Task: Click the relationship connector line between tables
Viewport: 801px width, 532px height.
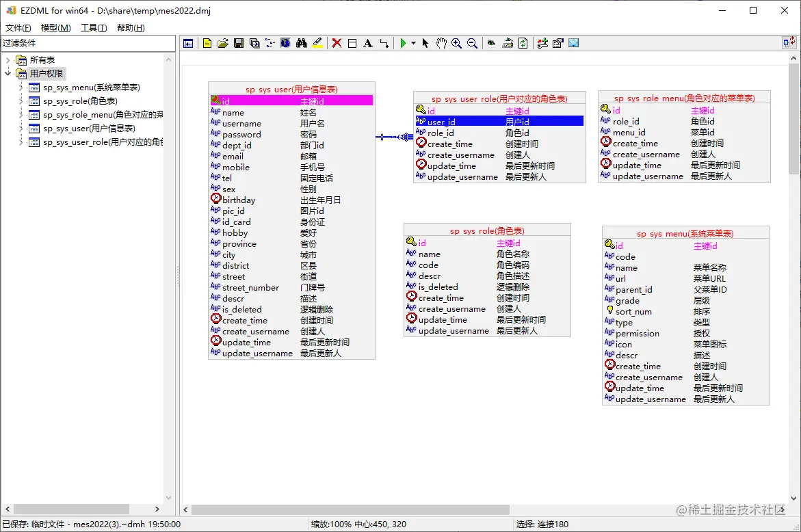Action: point(394,137)
